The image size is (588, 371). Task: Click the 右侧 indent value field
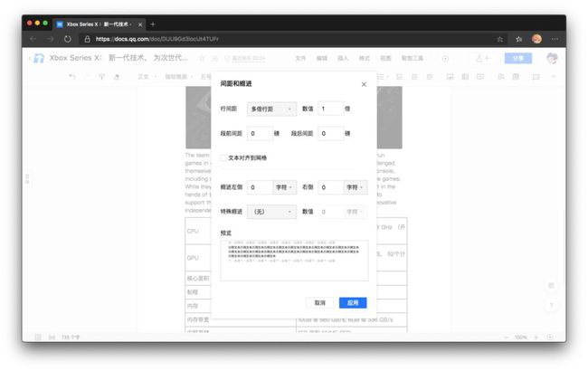[x=330, y=187]
